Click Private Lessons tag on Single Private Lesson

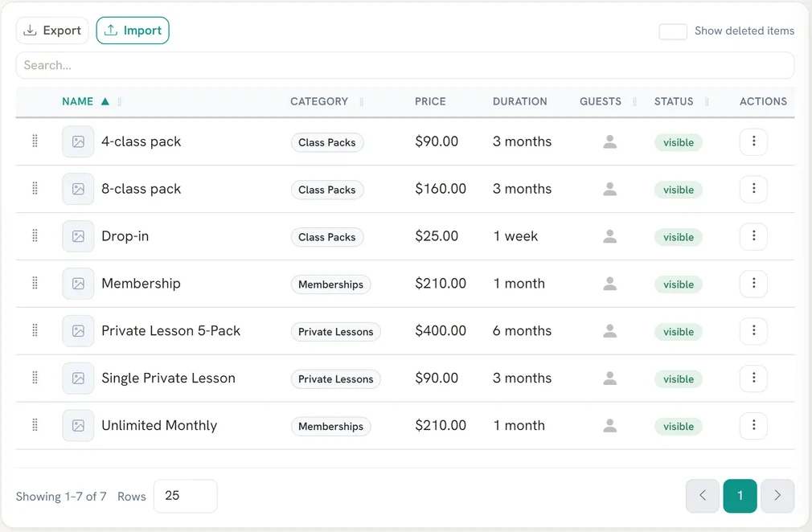pos(335,379)
